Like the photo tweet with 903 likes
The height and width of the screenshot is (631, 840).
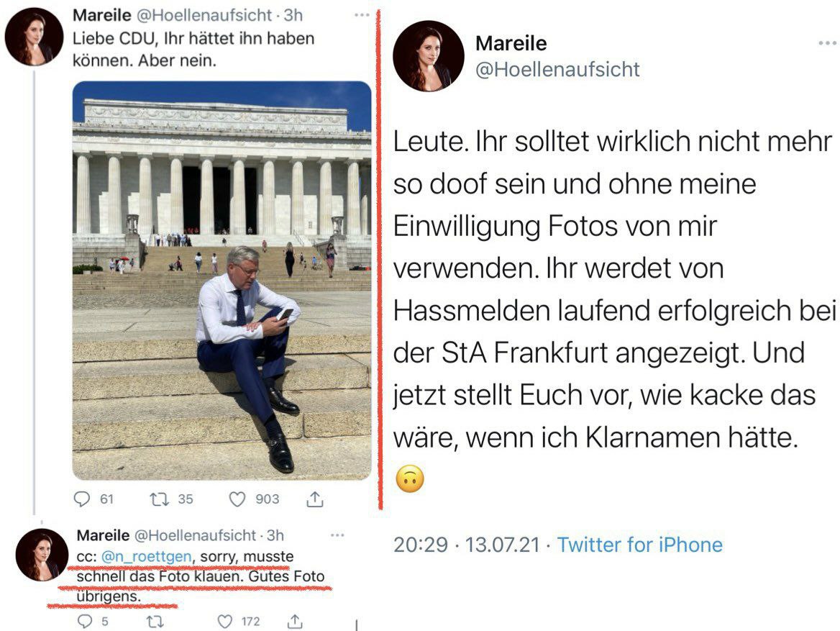tap(237, 499)
